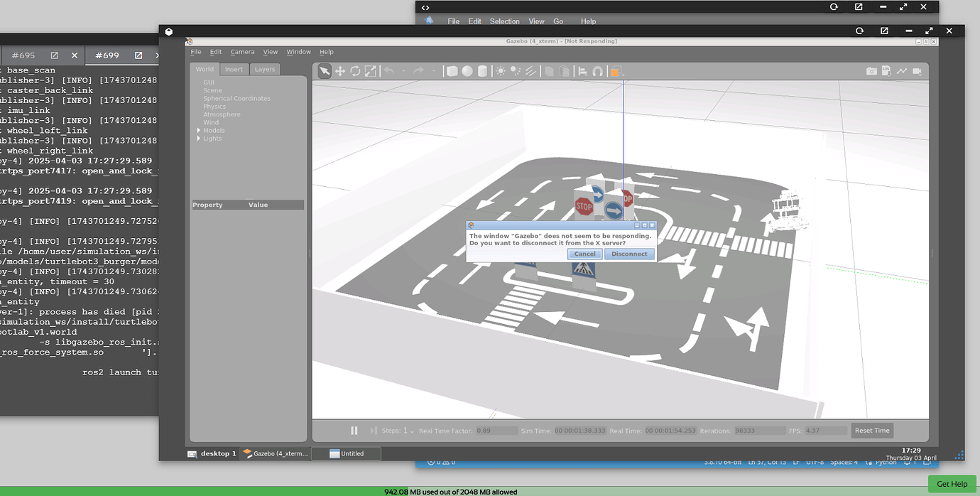The width and height of the screenshot is (980, 496).
Task: Click the Reset Time button
Action: click(872, 431)
